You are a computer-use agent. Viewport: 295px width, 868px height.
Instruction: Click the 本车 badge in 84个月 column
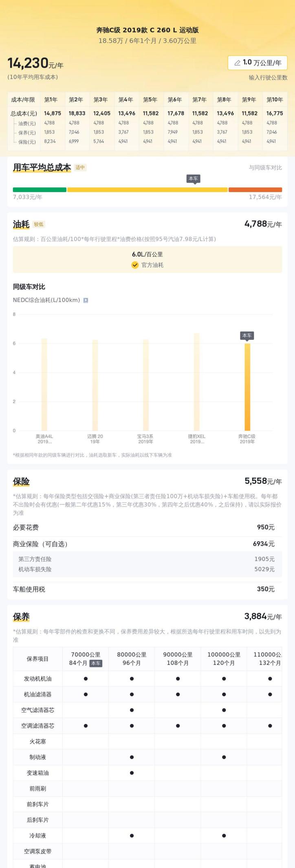click(x=96, y=663)
